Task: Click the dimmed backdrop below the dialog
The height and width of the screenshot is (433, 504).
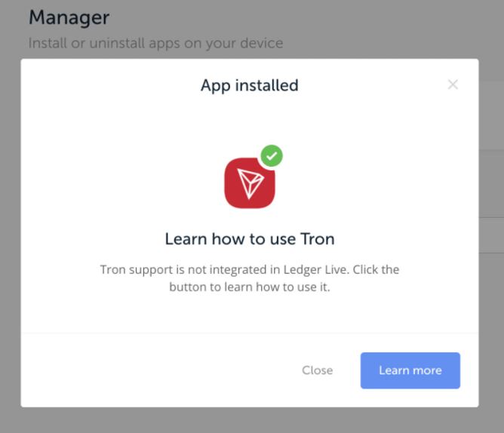Action: coord(249,421)
